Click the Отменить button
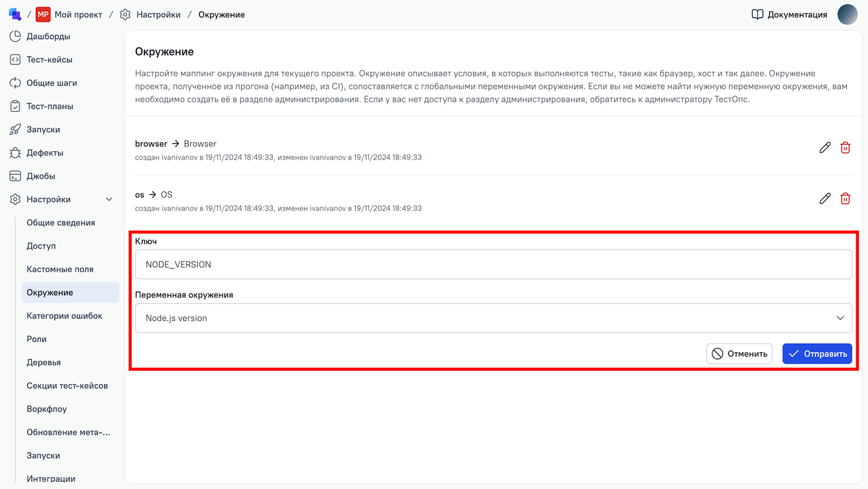 tap(739, 354)
